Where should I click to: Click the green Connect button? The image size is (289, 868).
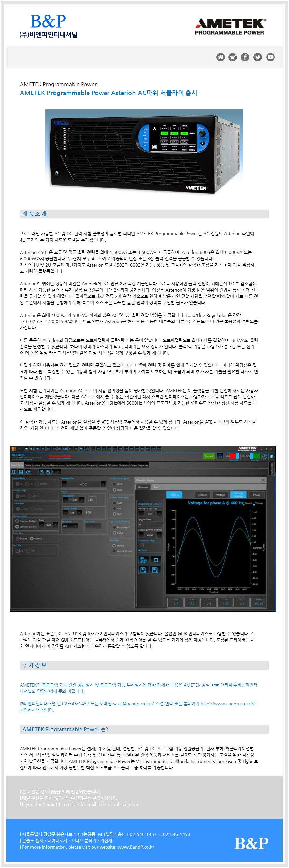coord(209,456)
